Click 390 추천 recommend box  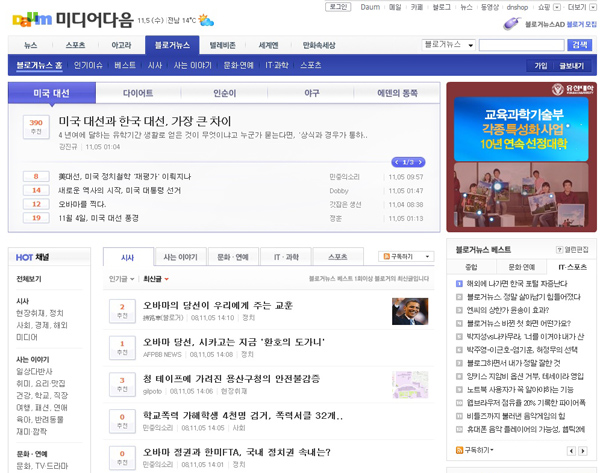click(36, 127)
